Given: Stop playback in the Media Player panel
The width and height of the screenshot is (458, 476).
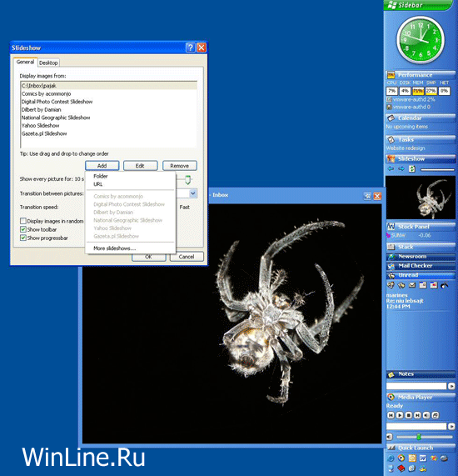Looking at the screenshot, I should click(409, 415).
